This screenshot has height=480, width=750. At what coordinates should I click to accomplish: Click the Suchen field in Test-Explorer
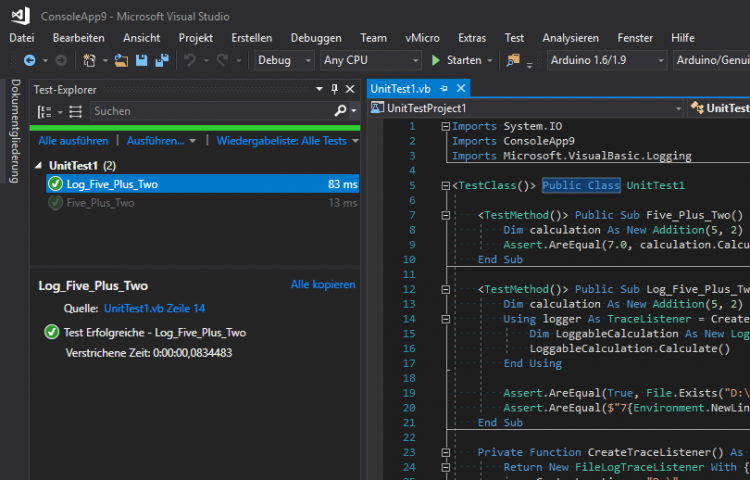point(210,111)
